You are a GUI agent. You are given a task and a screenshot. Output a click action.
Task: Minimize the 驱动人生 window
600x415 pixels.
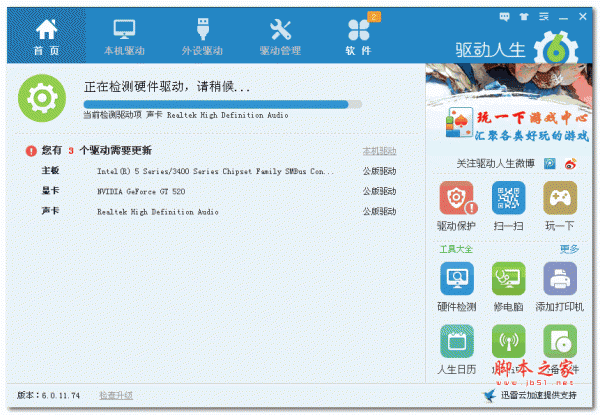[563, 18]
